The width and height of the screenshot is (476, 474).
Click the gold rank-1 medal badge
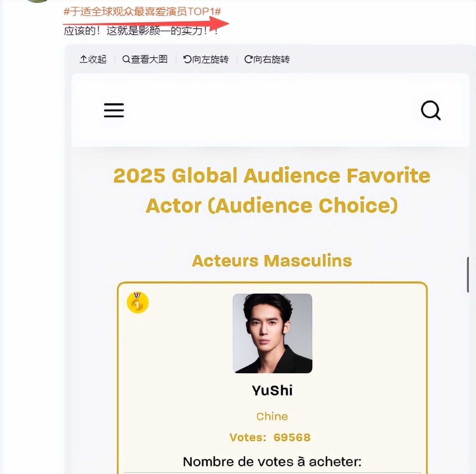coord(138,302)
